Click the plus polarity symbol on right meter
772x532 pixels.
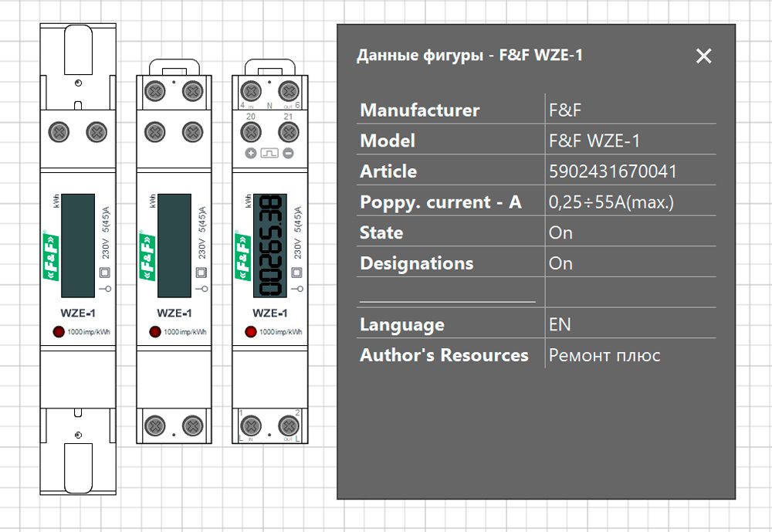pos(251,153)
